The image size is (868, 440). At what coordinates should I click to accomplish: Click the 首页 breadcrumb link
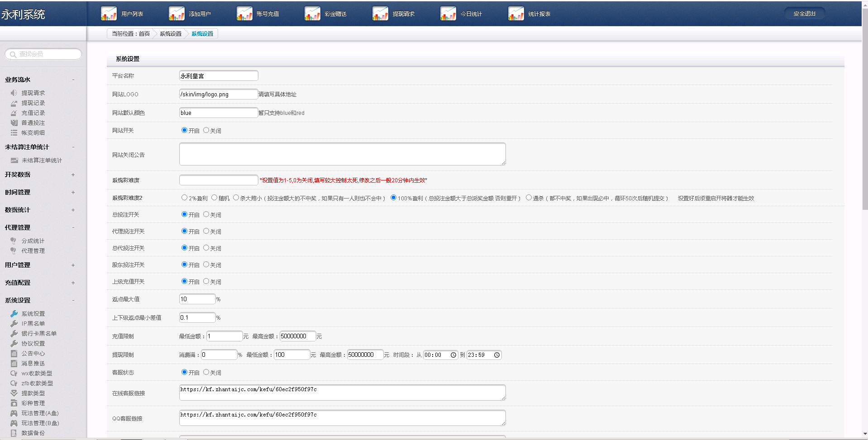[x=144, y=34]
